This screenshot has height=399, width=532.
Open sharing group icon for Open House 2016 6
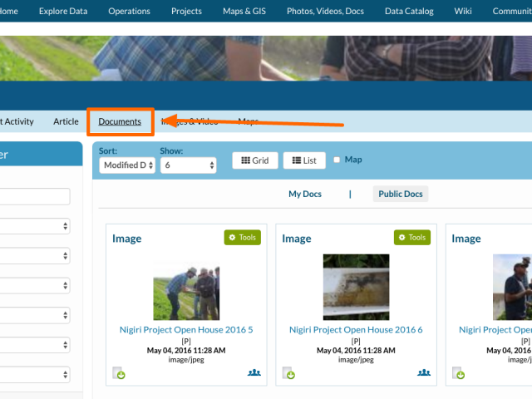424,372
